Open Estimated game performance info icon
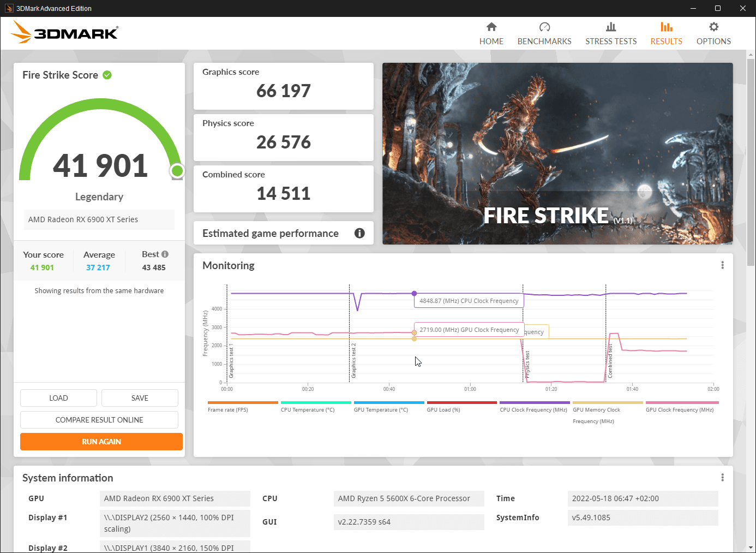The image size is (756, 553). [x=359, y=233]
